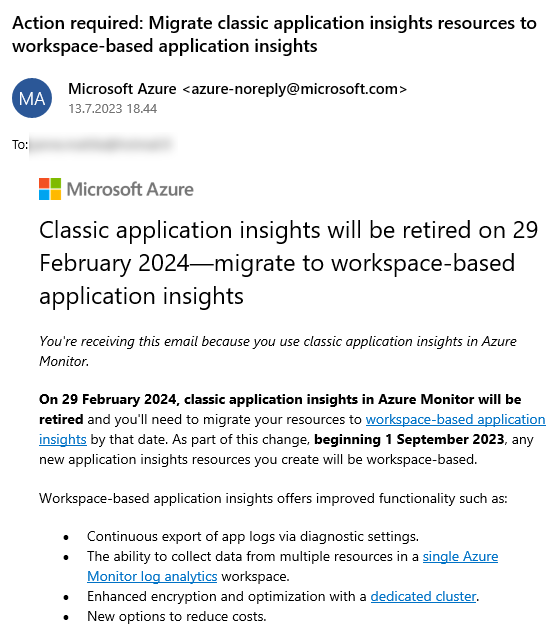Click the large Classic application insights retirement headline

(x=288, y=263)
